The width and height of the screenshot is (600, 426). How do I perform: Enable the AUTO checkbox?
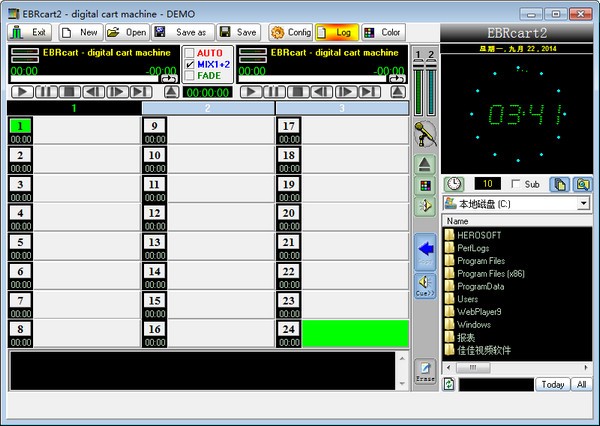pyautogui.click(x=189, y=53)
